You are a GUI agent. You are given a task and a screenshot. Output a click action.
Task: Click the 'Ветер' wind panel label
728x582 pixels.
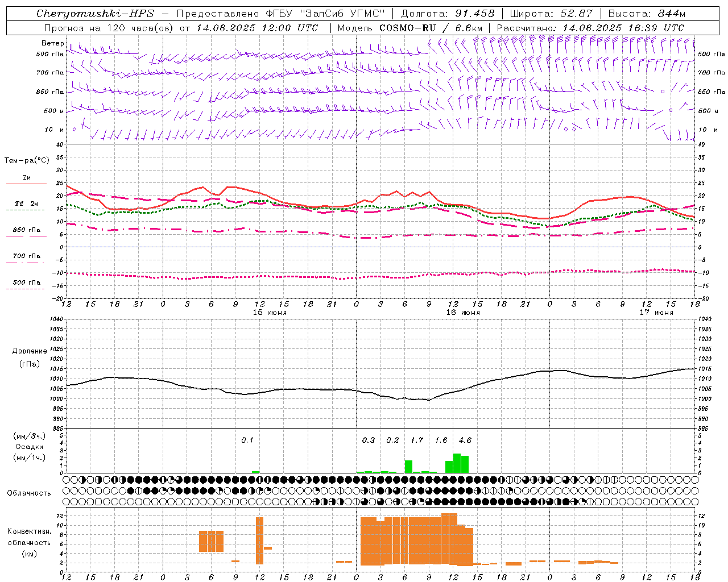[x=52, y=43]
